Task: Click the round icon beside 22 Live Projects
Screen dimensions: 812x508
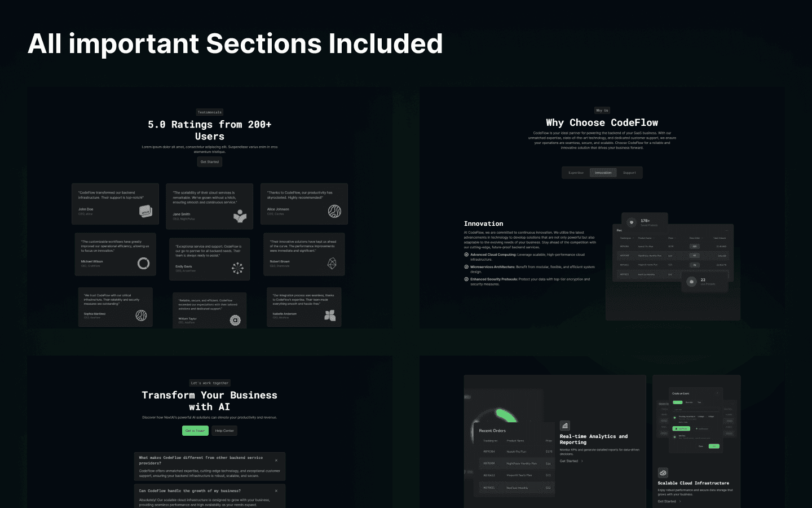Action: pyautogui.click(x=691, y=282)
